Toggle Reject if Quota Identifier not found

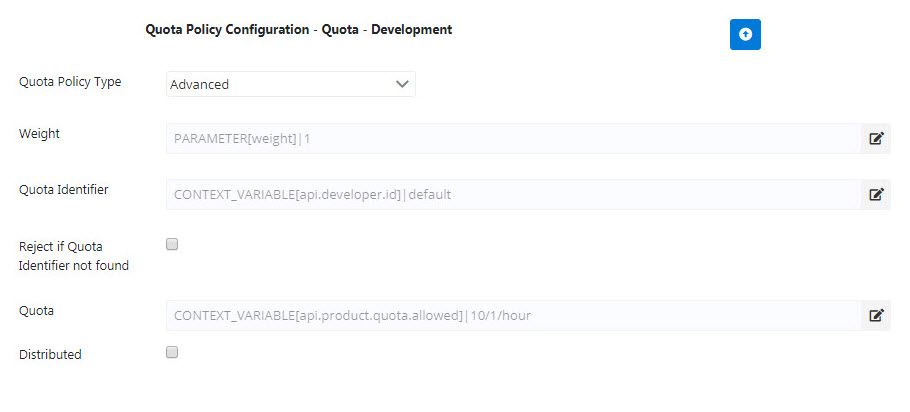[172, 244]
